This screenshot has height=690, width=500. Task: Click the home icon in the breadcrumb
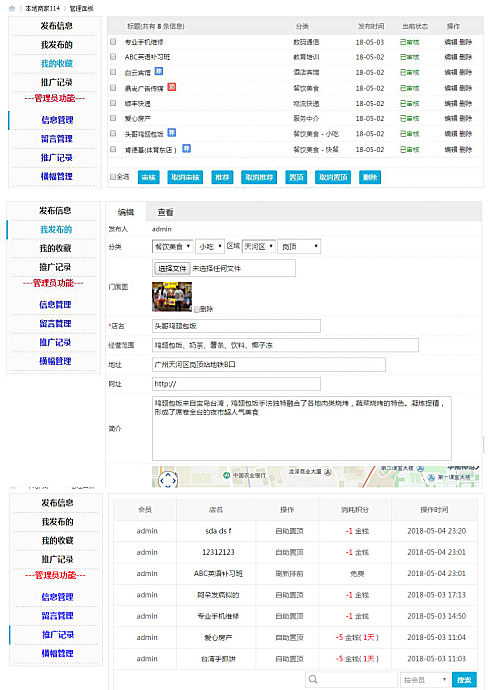point(12,8)
